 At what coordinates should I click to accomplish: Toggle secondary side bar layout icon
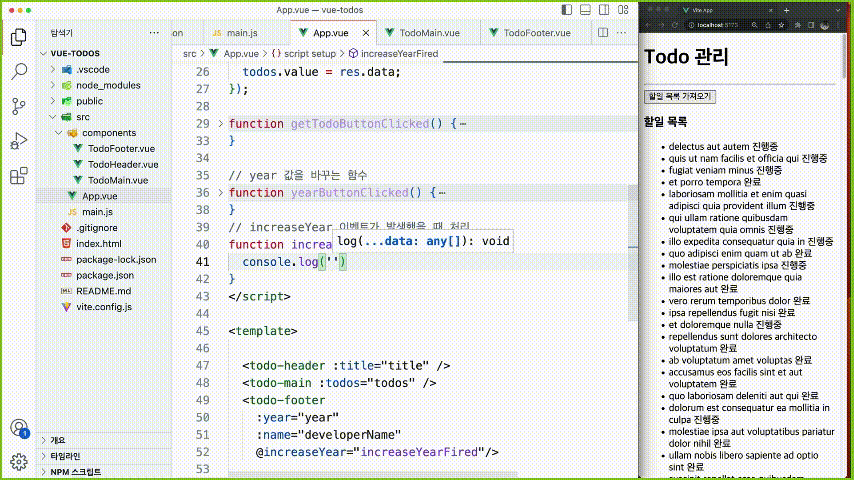604,10
